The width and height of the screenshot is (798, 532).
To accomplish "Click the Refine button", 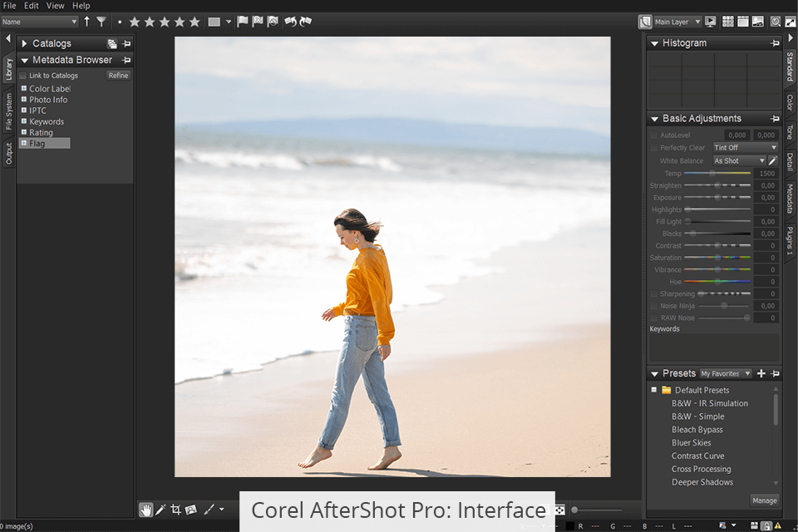I will tap(118, 76).
